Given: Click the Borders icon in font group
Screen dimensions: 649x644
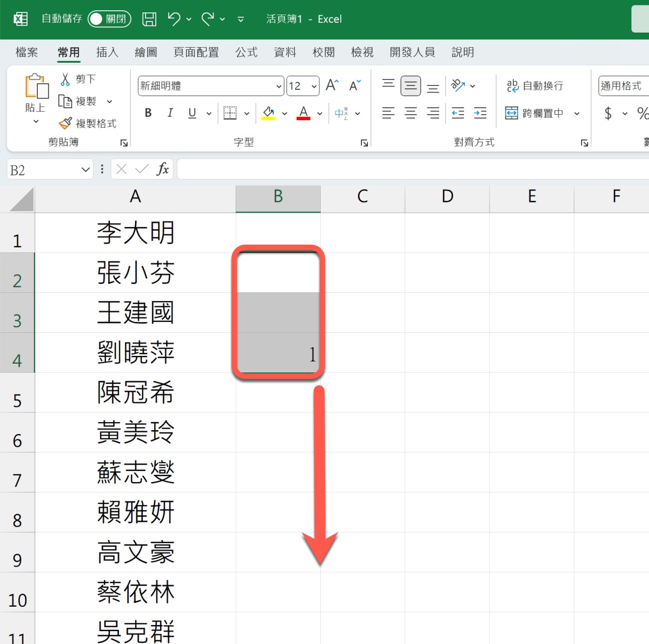Looking at the screenshot, I should 230,113.
